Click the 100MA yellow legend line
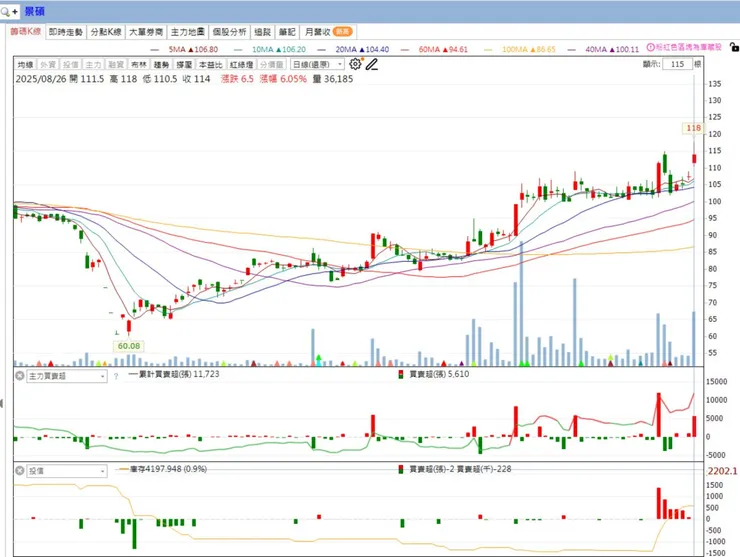740x557 pixels. coord(488,50)
